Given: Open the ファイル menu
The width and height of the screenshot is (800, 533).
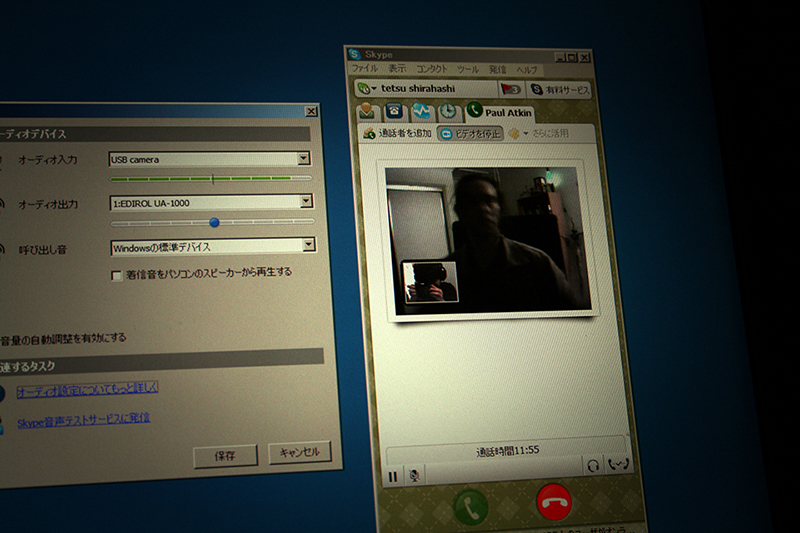Looking at the screenshot, I should [x=365, y=68].
